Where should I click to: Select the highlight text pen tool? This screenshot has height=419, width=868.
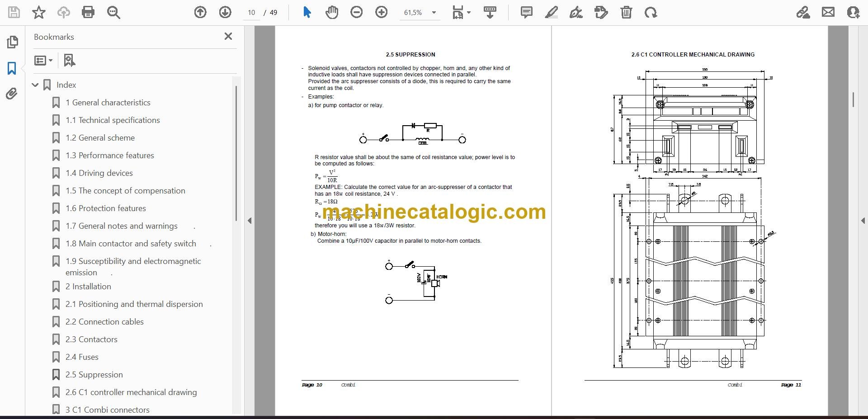tap(552, 12)
